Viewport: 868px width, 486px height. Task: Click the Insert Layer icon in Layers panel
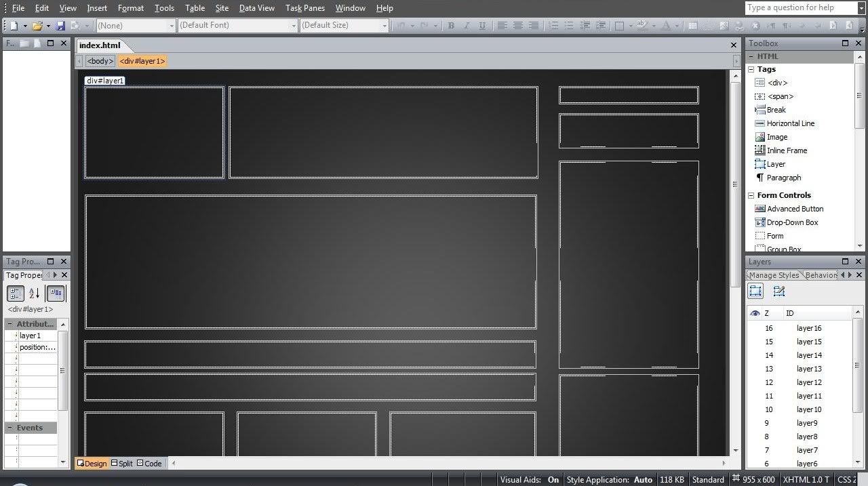coord(755,291)
